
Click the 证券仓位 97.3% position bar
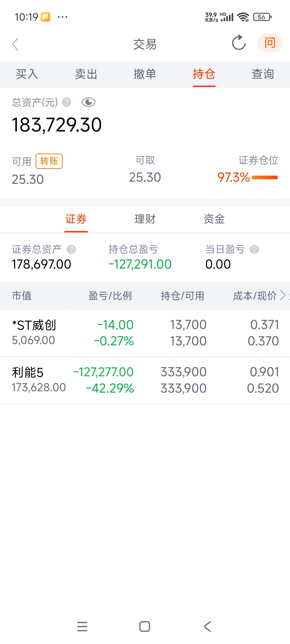pos(265,177)
